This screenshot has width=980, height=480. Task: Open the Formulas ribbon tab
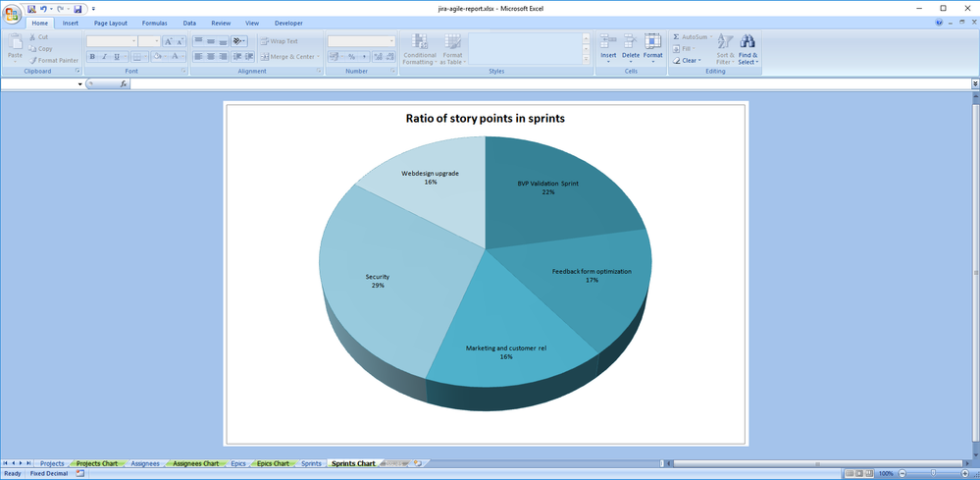154,24
